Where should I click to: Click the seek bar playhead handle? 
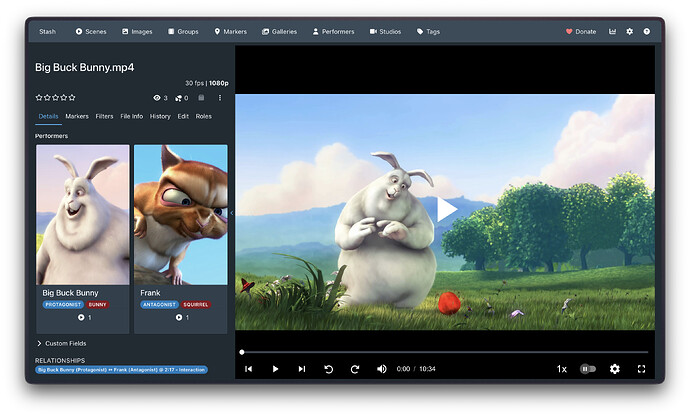(242, 352)
